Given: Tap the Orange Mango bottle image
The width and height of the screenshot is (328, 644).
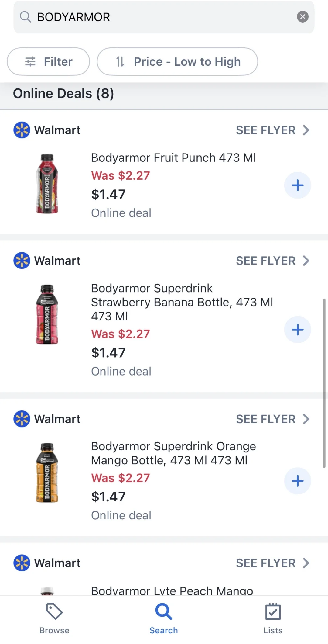Looking at the screenshot, I should click(x=47, y=473).
